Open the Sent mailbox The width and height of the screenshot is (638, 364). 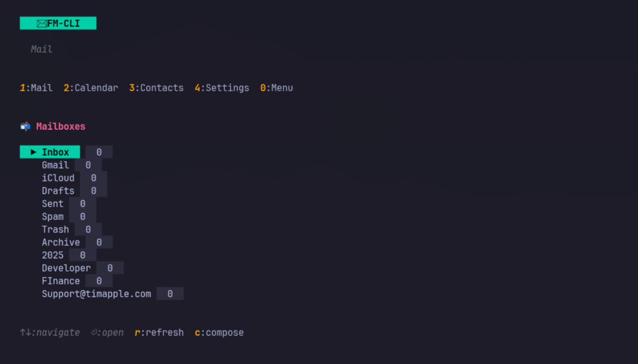click(x=53, y=204)
